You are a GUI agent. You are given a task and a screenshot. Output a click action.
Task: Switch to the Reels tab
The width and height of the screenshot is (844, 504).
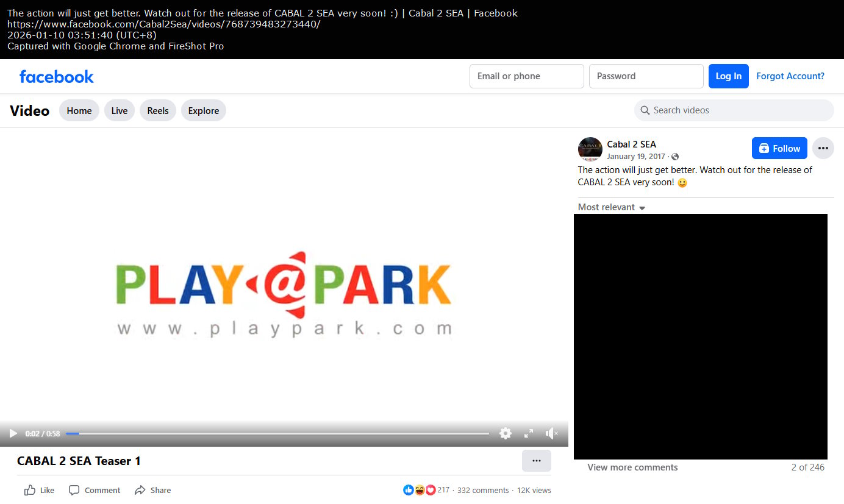coord(157,110)
